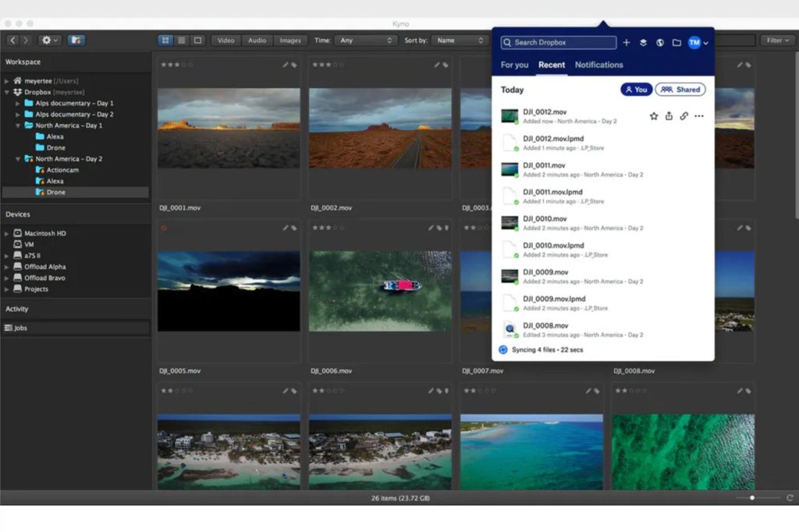799x532 pixels.
Task: Click the vertical scrollbar of the browser
Action: (x=797, y=135)
